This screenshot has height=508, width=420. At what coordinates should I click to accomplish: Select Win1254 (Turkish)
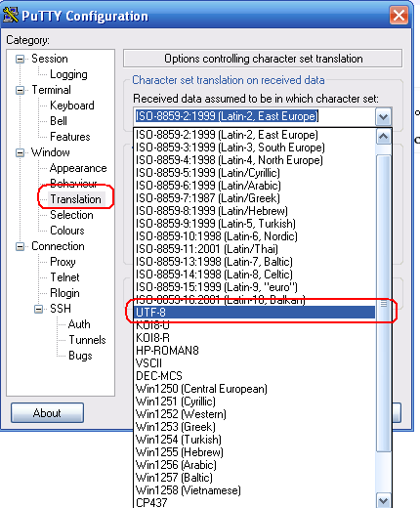pos(255,440)
